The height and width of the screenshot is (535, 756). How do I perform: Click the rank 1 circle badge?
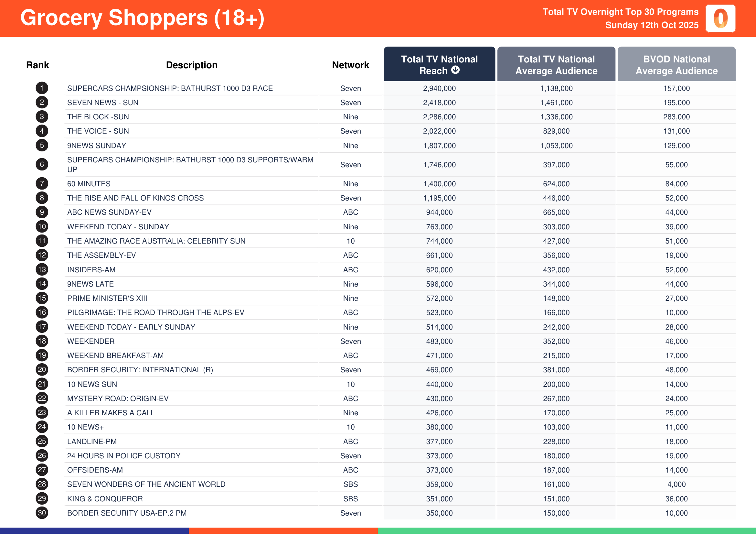pos(42,88)
